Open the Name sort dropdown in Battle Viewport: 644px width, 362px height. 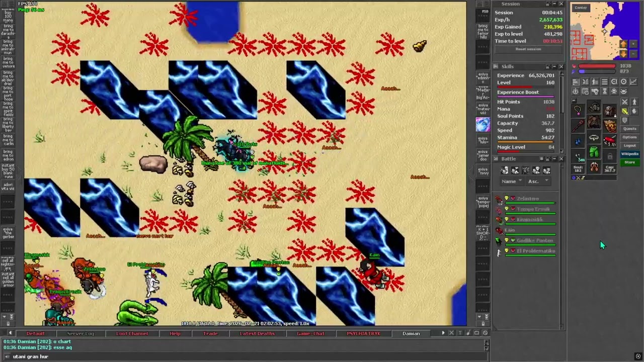[512, 181]
